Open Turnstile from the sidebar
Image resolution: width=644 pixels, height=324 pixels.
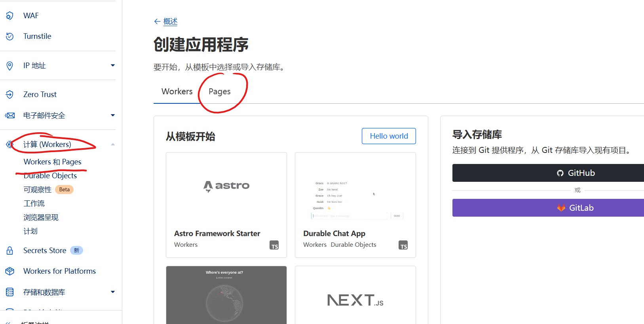point(37,36)
